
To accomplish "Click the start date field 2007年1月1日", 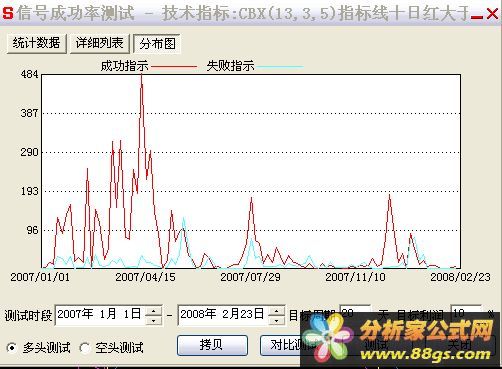I will [100, 315].
